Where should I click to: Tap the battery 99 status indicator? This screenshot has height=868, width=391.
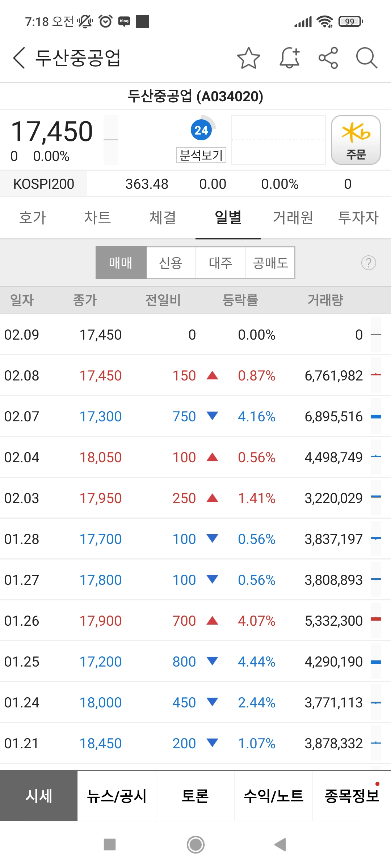(x=350, y=21)
